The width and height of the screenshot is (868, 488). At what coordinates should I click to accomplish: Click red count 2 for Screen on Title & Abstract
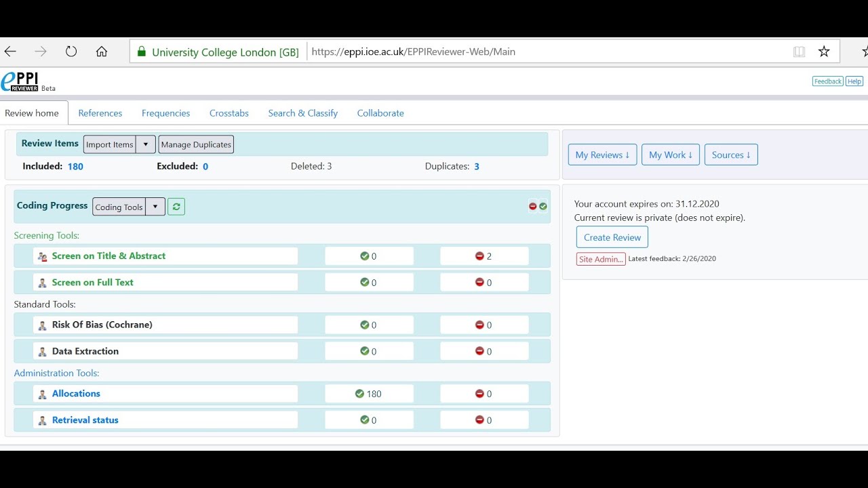[484, 256]
